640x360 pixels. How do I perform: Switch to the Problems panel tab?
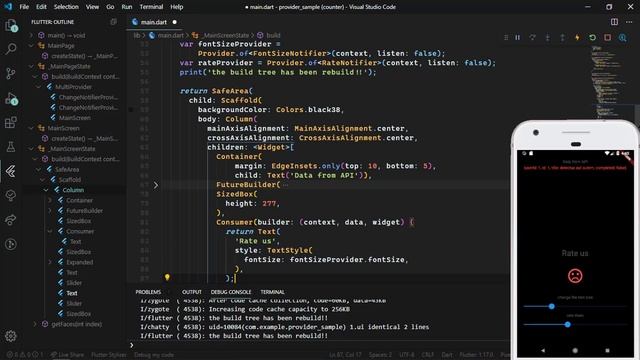[148, 292]
